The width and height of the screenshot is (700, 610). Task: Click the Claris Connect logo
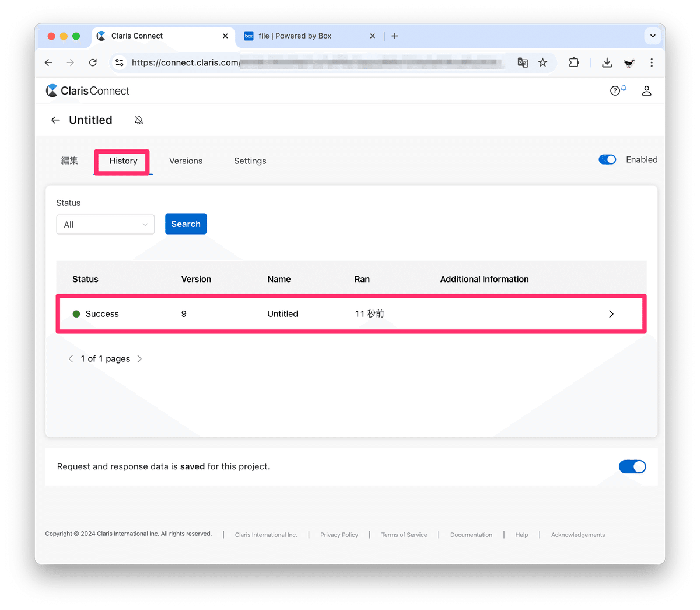(x=87, y=90)
